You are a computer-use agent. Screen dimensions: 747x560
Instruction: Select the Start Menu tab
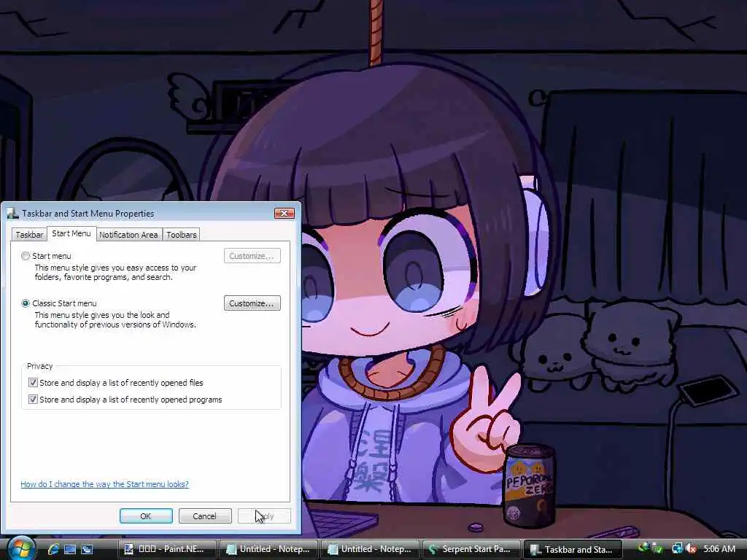[71, 233]
